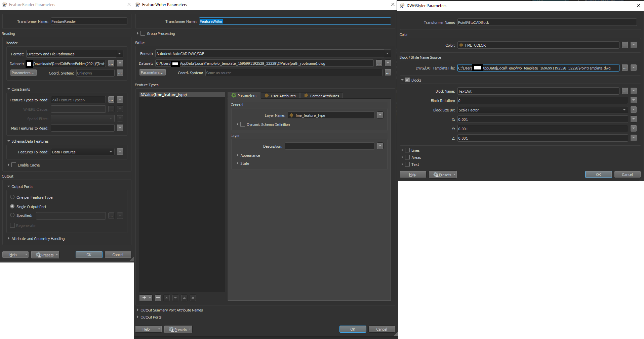Click the remove feature type minus button
644x339 pixels.
click(x=158, y=298)
